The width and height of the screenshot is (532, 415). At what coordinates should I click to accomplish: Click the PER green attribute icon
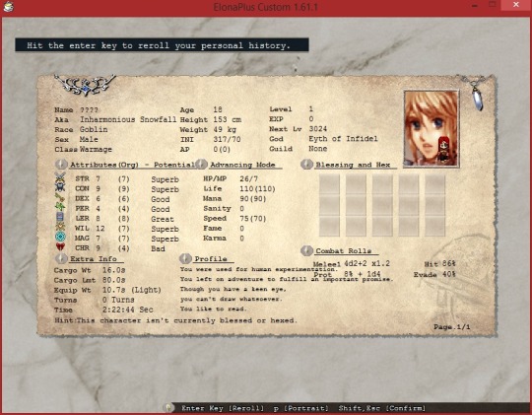coord(60,207)
